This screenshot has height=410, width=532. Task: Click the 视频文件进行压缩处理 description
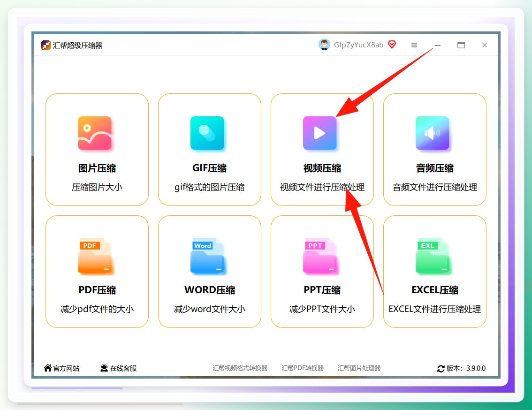pos(322,187)
